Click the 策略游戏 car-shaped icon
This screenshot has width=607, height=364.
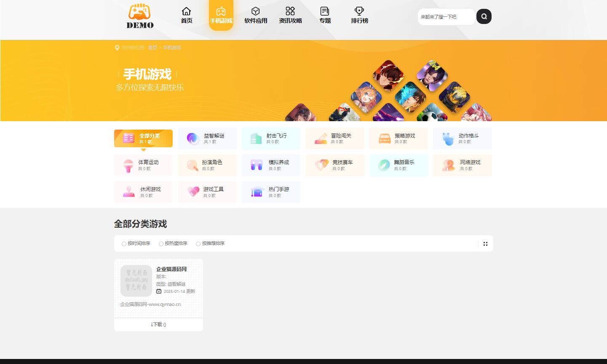click(384, 138)
